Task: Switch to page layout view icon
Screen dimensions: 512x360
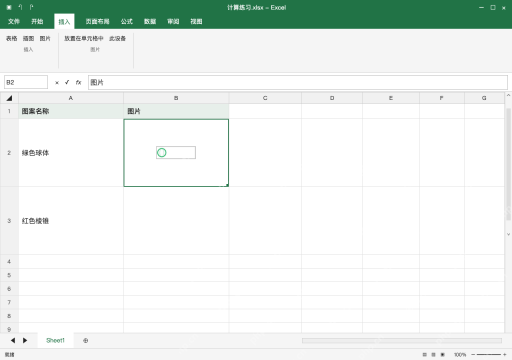Action: pos(433,355)
